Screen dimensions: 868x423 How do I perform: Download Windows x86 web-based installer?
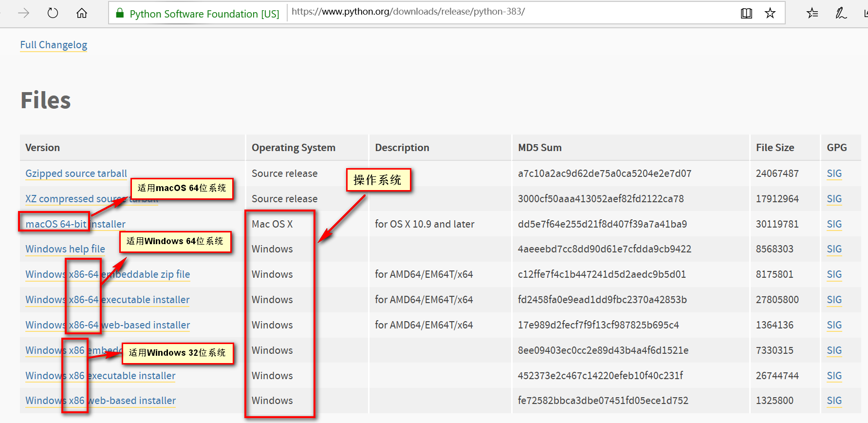(101, 401)
